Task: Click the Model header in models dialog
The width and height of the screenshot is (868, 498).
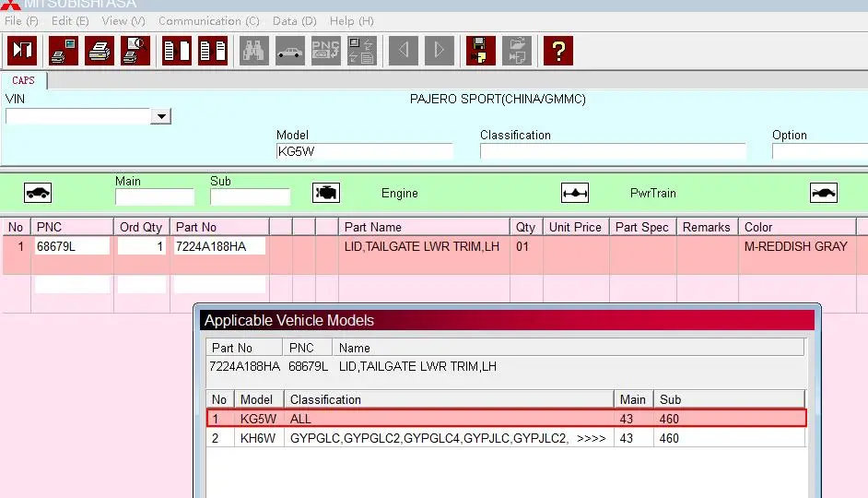Action: 259,399
